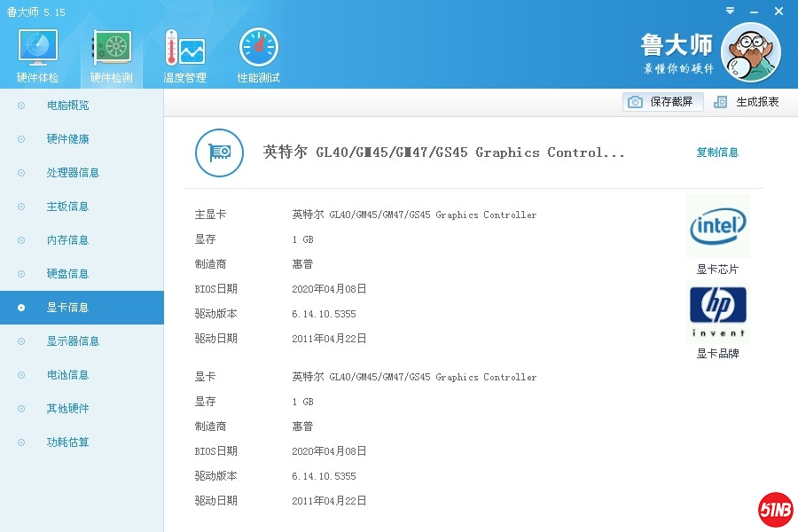
Task: Click the HP 显卡品牌 logo
Action: click(x=717, y=312)
